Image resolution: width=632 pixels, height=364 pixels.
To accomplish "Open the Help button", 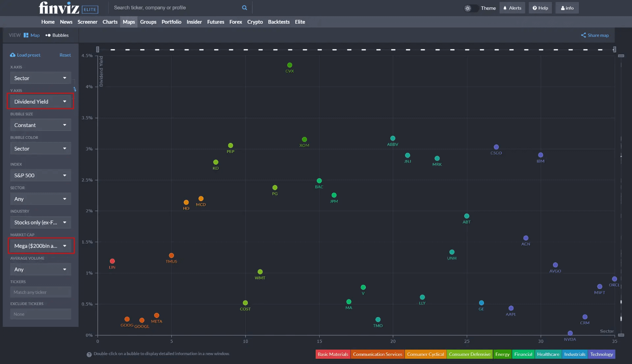I will [x=540, y=8].
